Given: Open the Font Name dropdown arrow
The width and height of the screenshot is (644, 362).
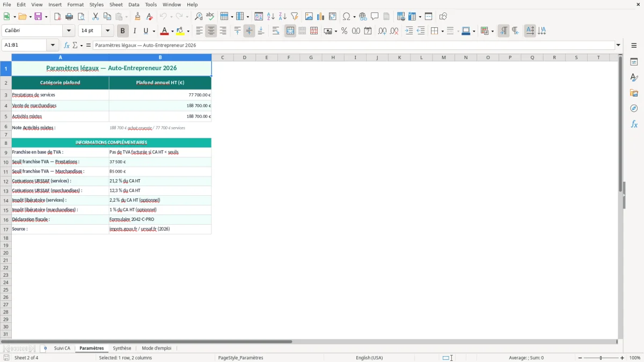Looking at the screenshot, I should [x=69, y=31].
